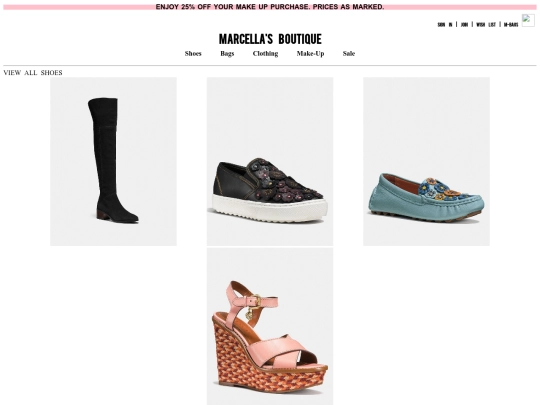The height and width of the screenshot is (405, 540).
Task: Navigate to the Make-Up section
Action: [310, 53]
